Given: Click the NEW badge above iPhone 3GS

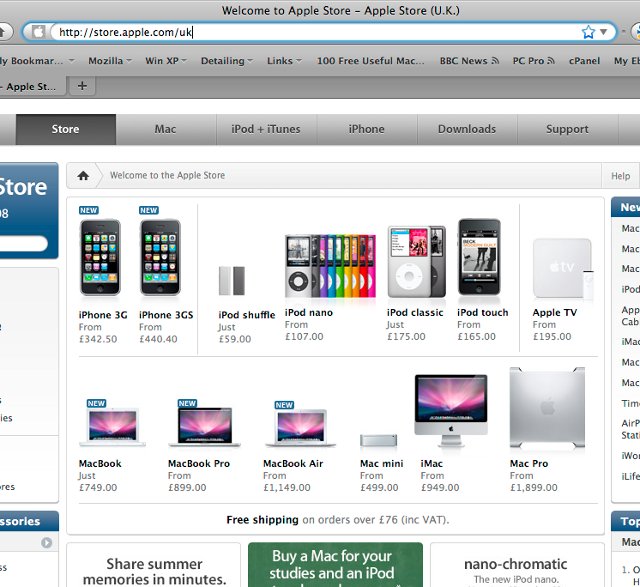Looking at the screenshot, I should pos(149,210).
